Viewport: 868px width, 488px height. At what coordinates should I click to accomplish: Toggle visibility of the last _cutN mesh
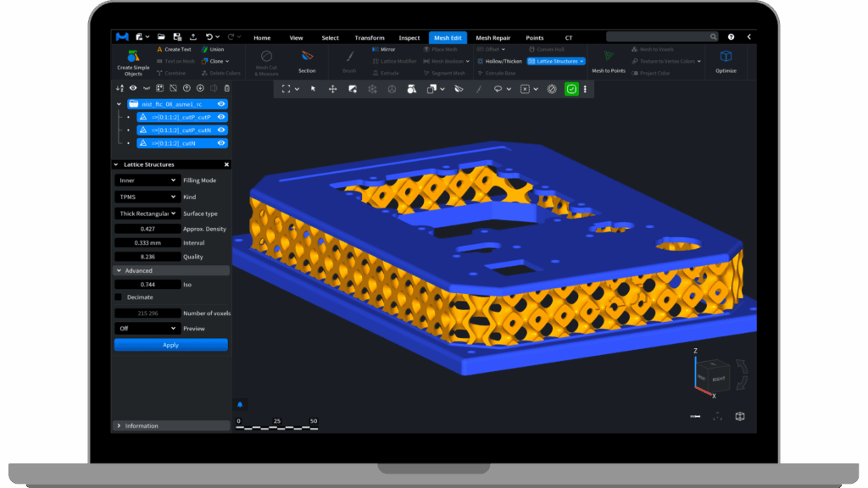point(221,143)
